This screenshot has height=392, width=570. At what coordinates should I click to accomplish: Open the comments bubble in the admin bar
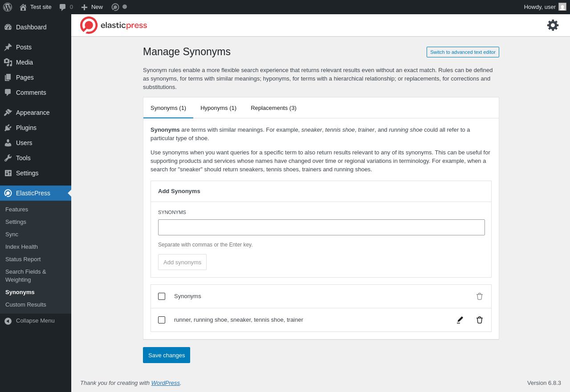pyautogui.click(x=66, y=7)
